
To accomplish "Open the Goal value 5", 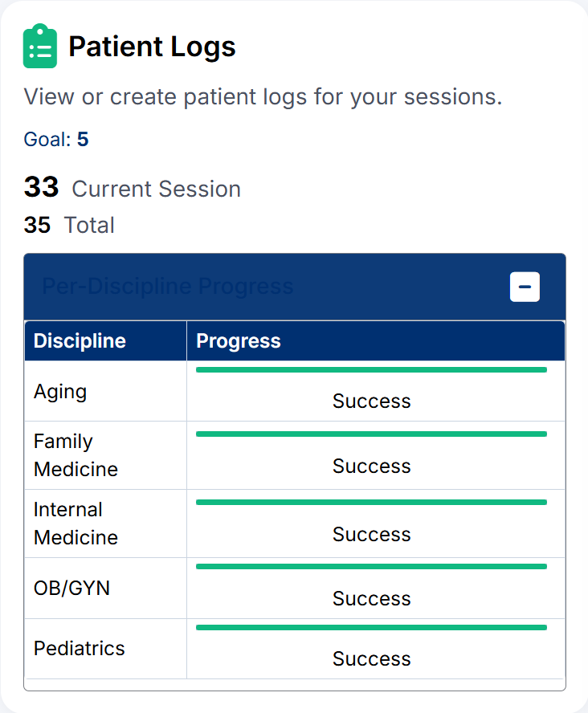I will [83, 139].
